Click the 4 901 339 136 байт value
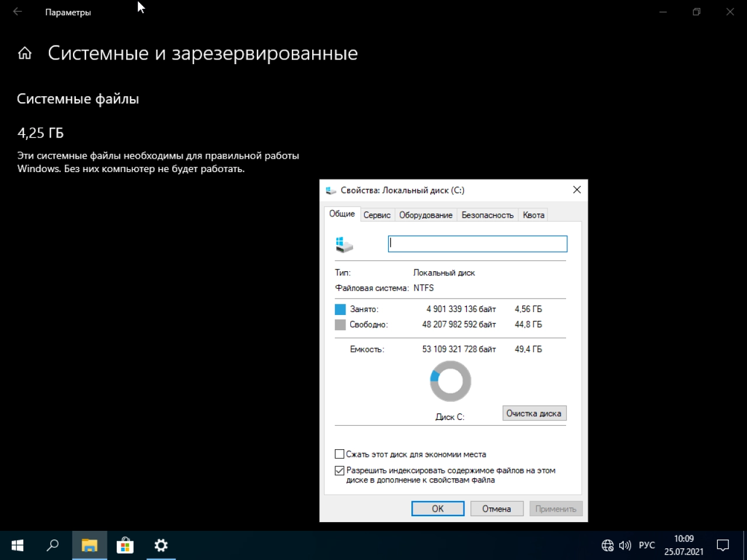This screenshot has height=560, width=747. (x=461, y=309)
